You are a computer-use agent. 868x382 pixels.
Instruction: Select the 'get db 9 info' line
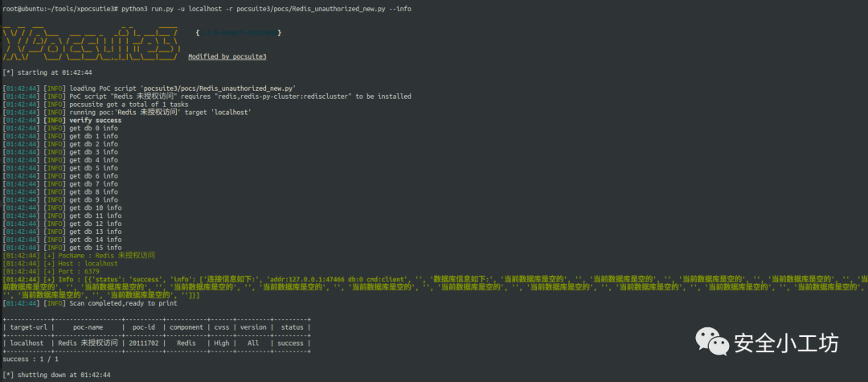60,200
